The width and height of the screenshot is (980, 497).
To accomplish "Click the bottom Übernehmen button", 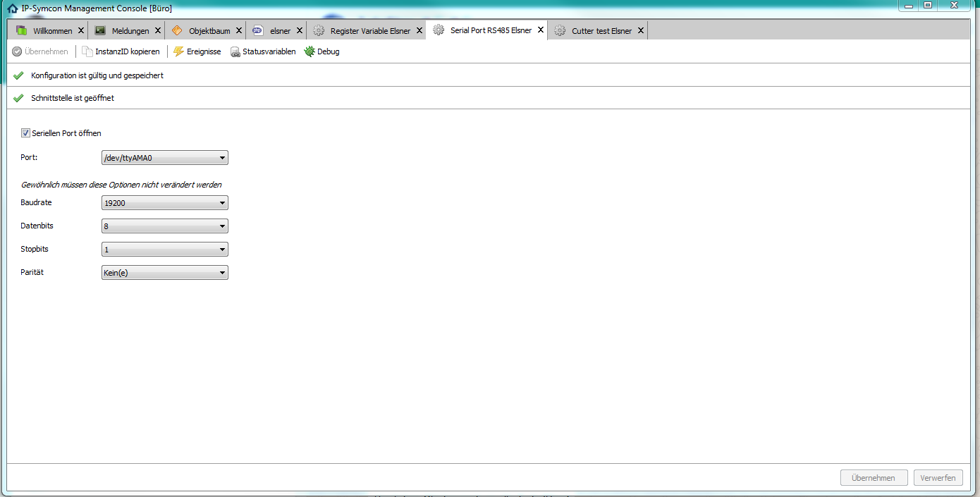I will [x=874, y=478].
